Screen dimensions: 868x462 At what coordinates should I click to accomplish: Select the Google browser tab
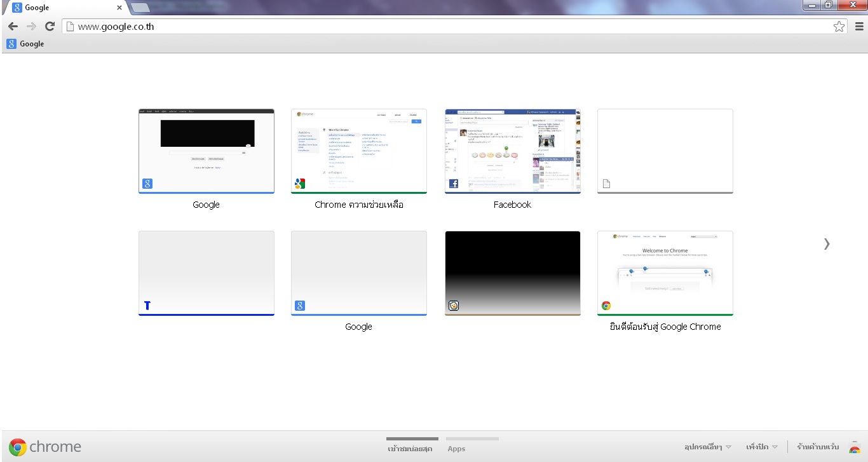point(65,8)
